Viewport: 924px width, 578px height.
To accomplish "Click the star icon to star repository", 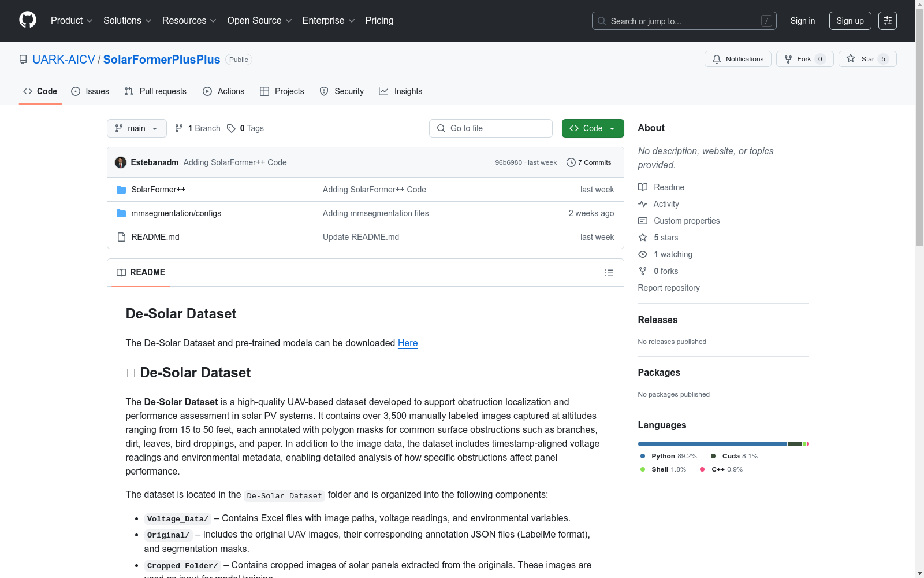I will click(x=851, y=58).
